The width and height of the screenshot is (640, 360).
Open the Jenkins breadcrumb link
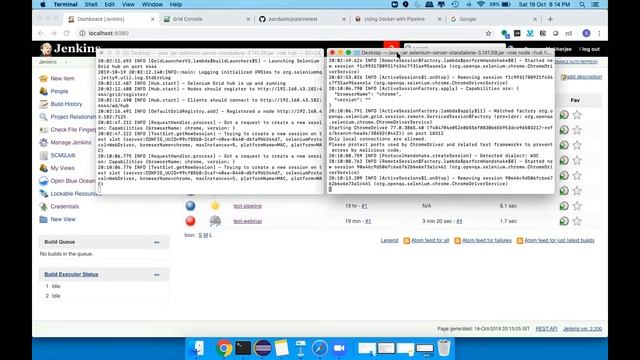tap(48, 62)
